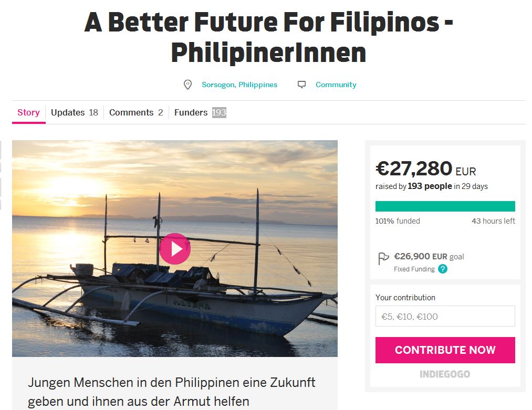Click the Indiegogo logo below the button
Image resolution: width=532 pixels, height=410 pixels.
coord(445,374)
